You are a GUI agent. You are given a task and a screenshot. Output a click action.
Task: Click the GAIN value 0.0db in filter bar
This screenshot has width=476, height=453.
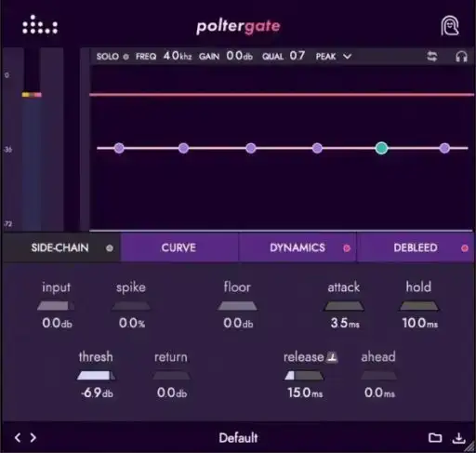(239, 56)
